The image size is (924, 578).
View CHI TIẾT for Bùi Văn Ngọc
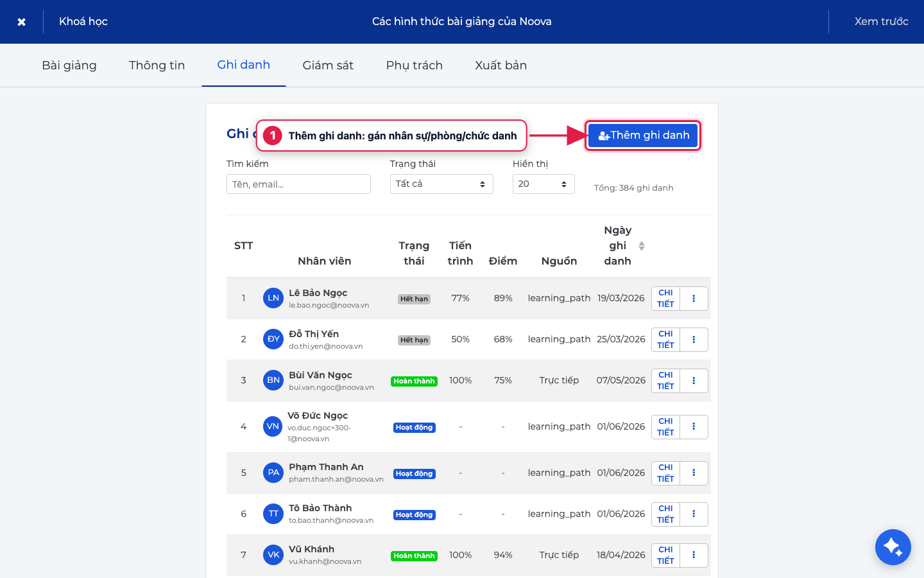(x=665, y=381)
